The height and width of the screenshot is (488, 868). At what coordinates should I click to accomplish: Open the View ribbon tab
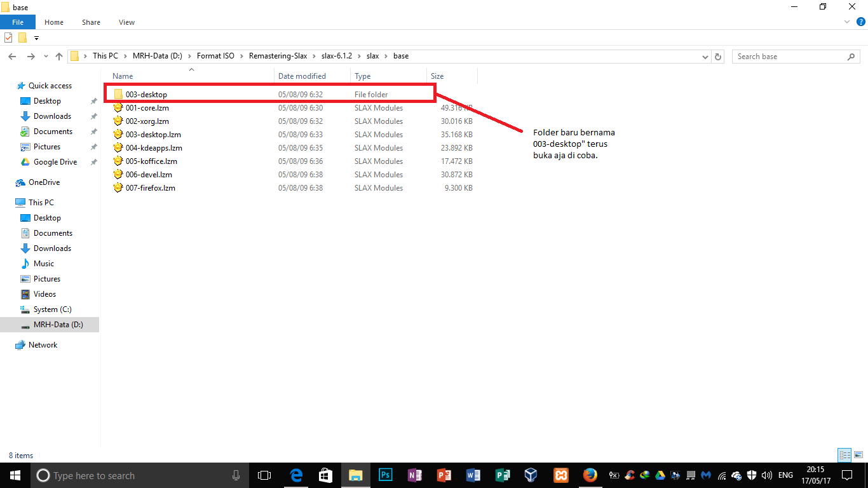coord(127,22)
